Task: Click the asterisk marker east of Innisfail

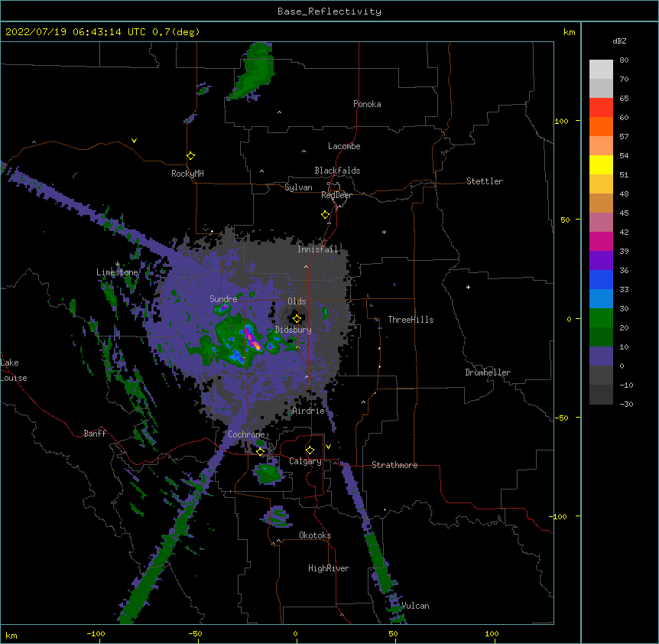Action: 384,233
